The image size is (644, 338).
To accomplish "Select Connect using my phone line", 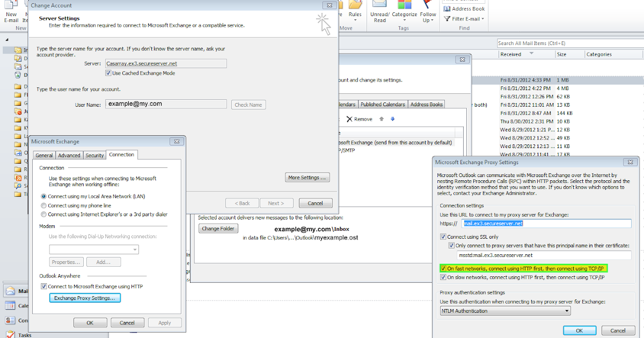I will [x=43, y=205].
